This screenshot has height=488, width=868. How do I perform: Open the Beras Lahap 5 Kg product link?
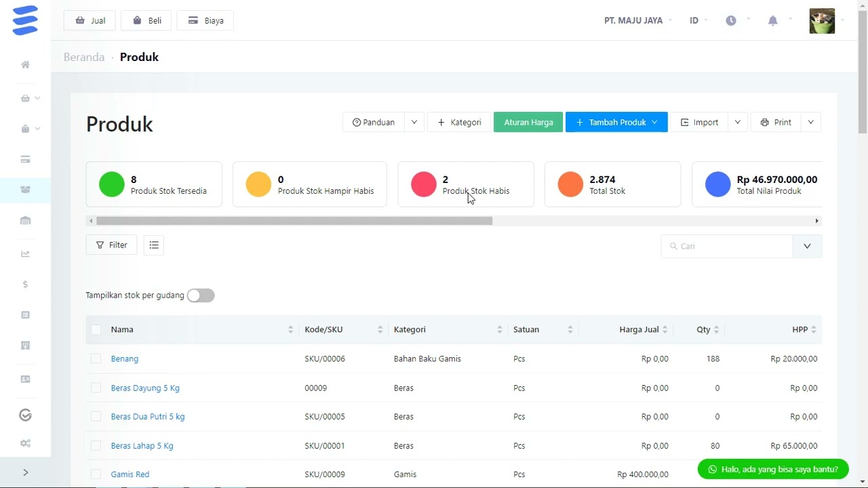(142, 446)
